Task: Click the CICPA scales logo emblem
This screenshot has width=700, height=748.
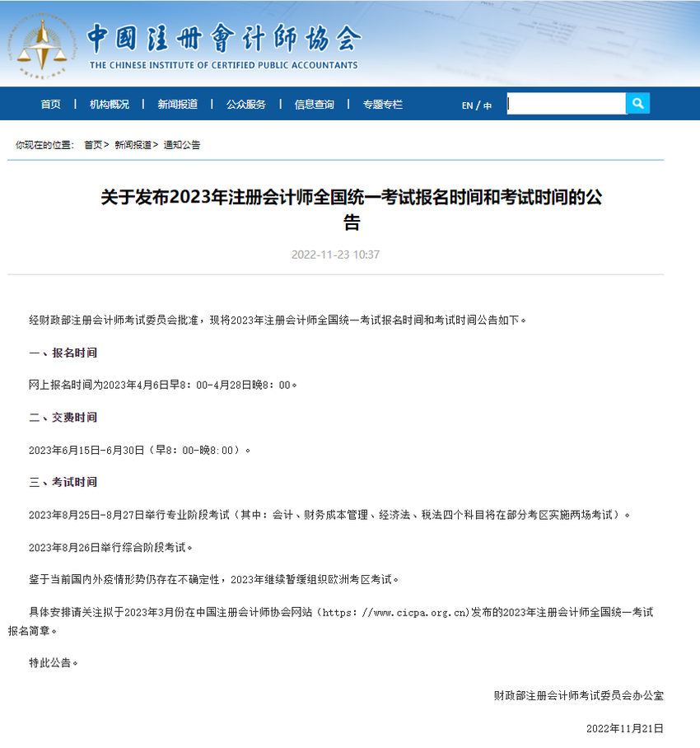Action: pos(43,47)
